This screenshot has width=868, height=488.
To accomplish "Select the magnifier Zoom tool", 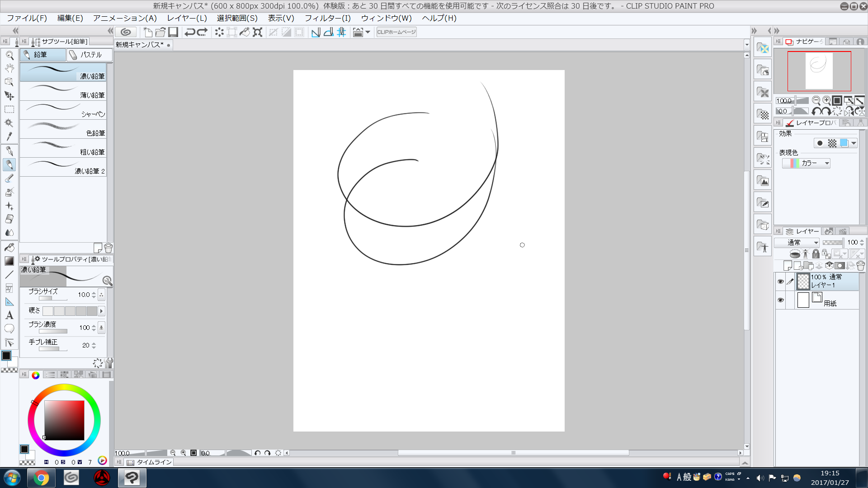I will 9,56.
